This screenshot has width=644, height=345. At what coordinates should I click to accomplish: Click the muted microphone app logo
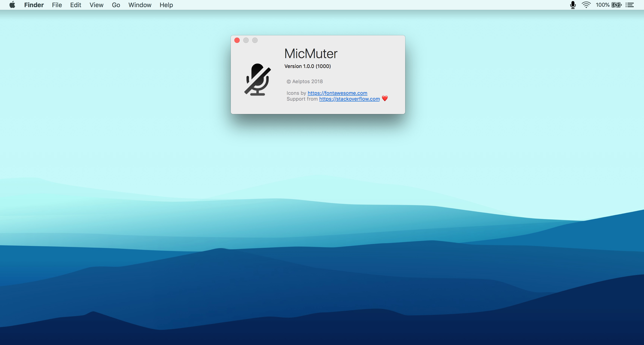[x=258, y=80]
